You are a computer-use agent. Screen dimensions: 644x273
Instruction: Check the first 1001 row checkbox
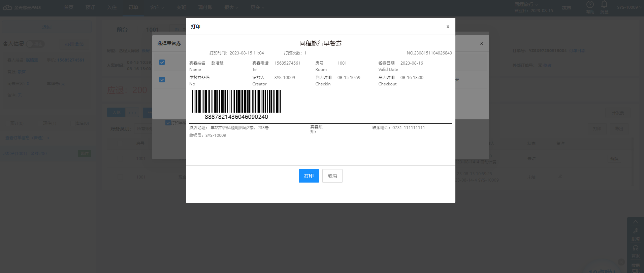pyautogui.click(x=120, y=159)
